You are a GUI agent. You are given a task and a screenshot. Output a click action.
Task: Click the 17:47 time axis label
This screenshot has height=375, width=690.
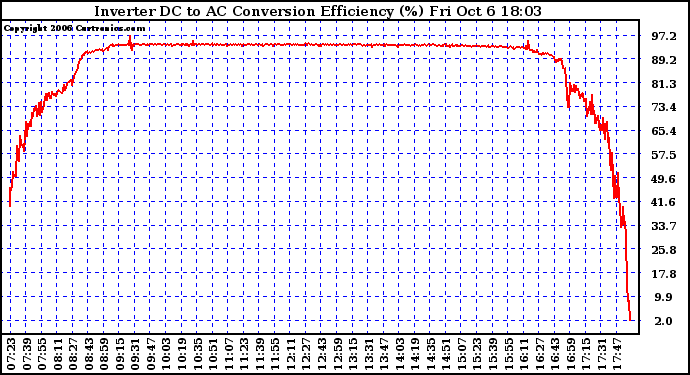[617, 354]
